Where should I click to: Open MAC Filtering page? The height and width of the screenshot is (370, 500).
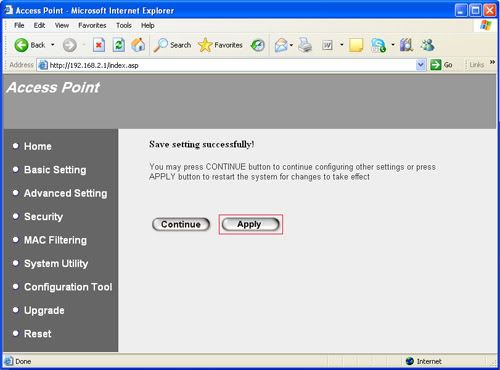[56, 240]
